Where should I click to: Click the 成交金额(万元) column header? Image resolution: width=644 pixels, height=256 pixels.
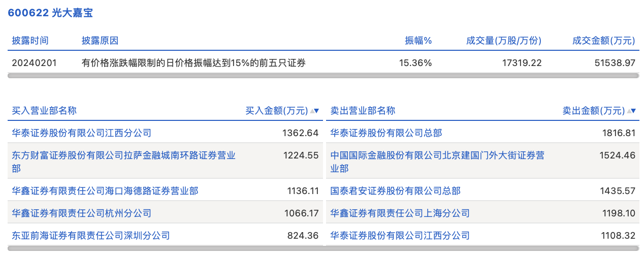click(x=603, y=41)
